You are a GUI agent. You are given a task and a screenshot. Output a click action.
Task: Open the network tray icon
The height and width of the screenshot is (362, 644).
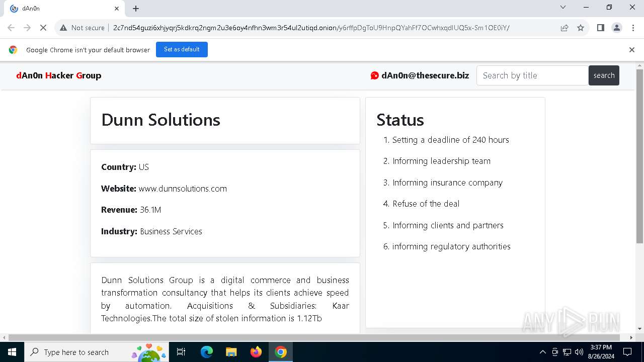coord(567,352)
